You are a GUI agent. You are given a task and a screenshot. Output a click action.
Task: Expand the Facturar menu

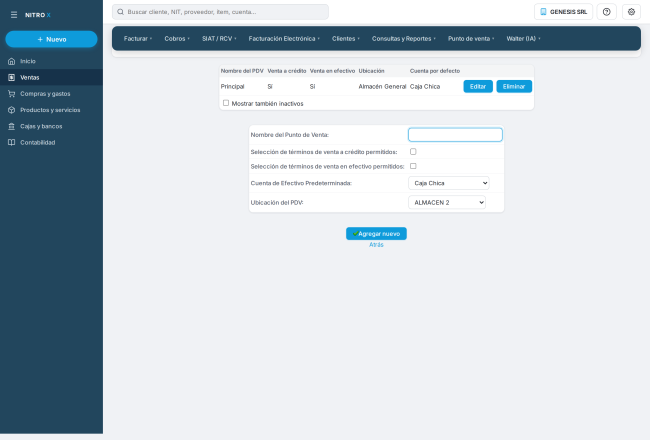point(138,39)
